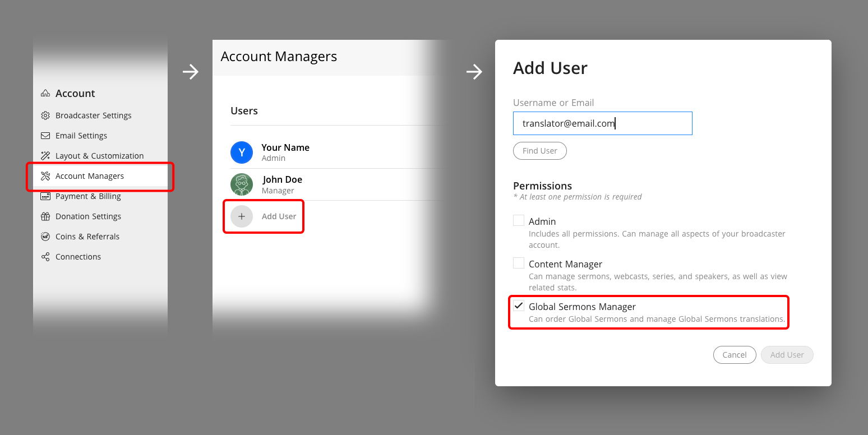Enable the Content Manager permission checkbox
The width and height of the screenshot is (868, 435).
(x=518, y=262)
